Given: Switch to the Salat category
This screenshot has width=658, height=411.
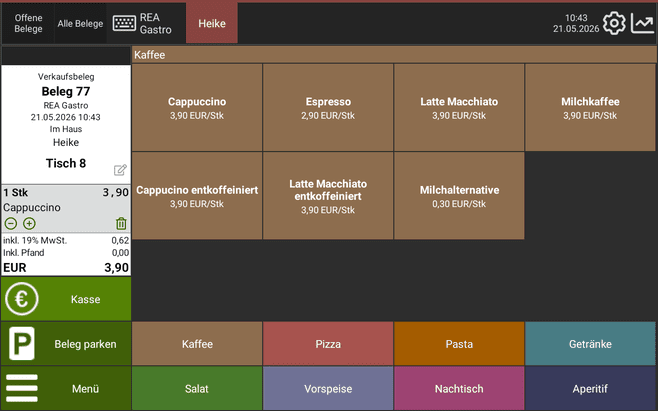Looking at the screenshot, I should 197,388.
